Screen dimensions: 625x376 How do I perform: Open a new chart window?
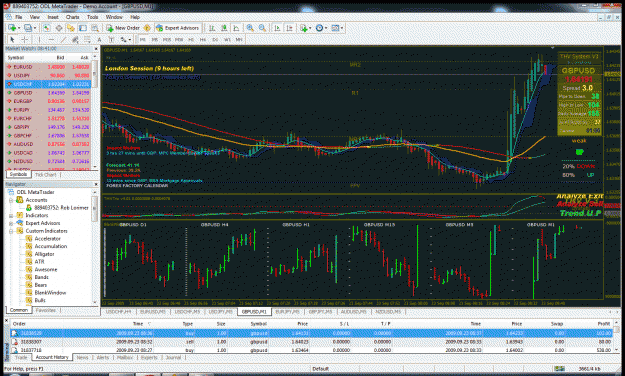(x=12, y=28)
